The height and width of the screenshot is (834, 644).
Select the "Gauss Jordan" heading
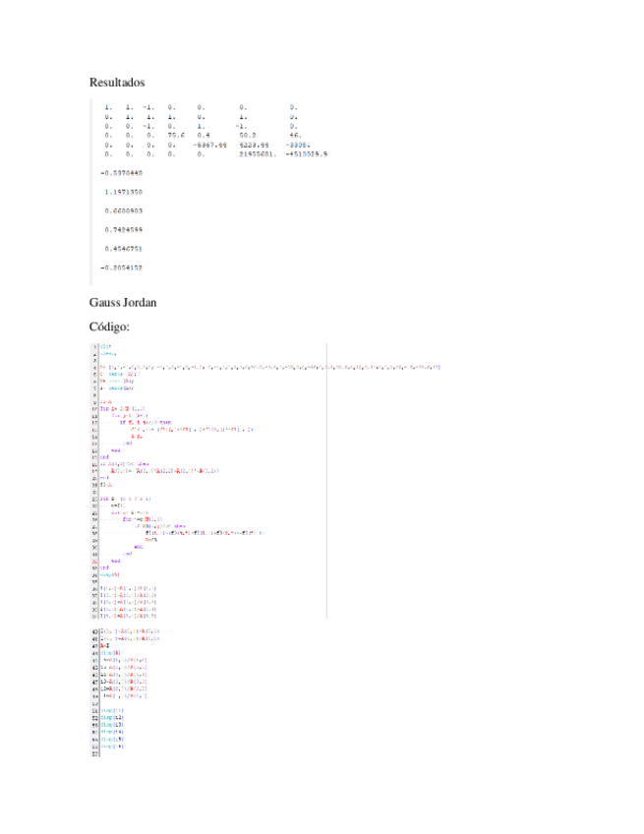point(123,302)
